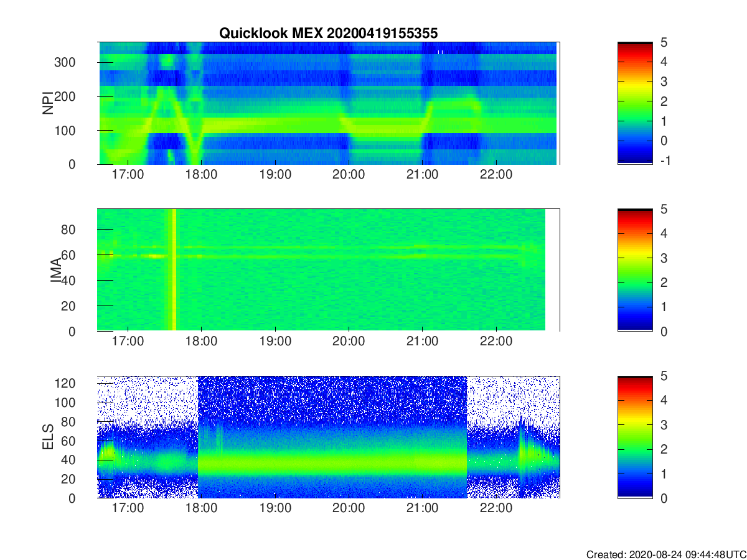Image resolution: width=747 pixels, height=560 pixels.
Task: Select the ELS y-axis label
Action: click(47, 437)
